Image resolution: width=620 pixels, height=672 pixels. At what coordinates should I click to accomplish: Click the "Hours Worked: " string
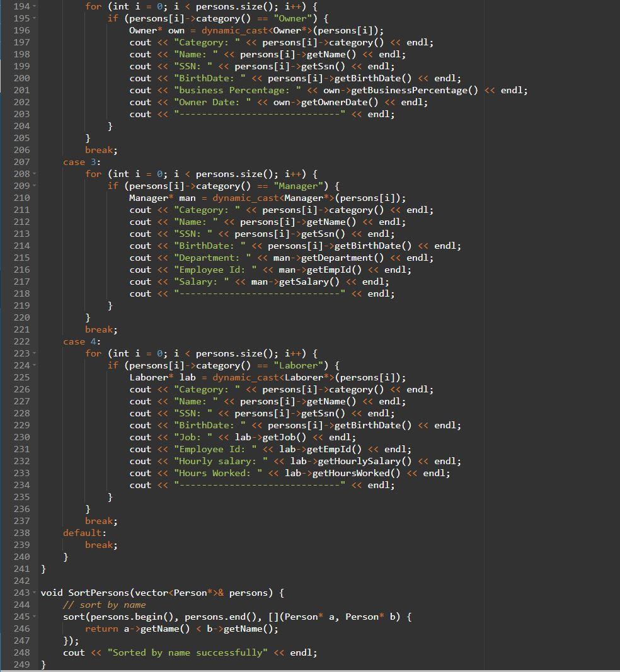click(x=218, y=473)
